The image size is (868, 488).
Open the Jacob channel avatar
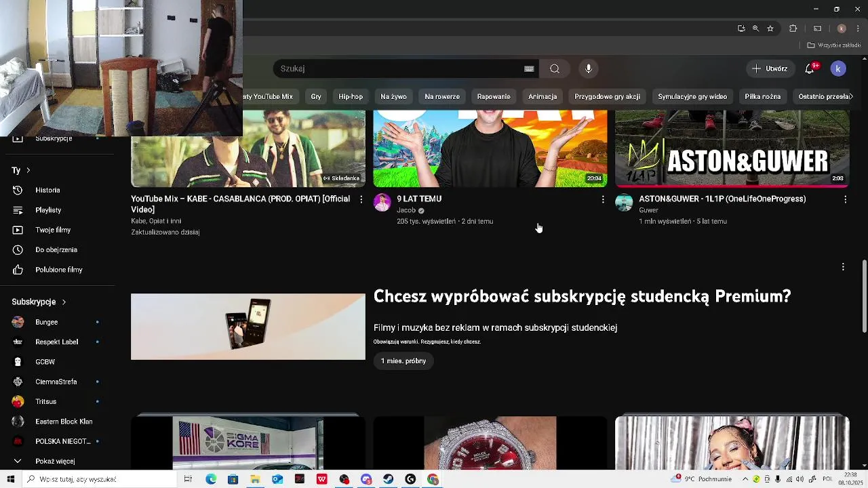pos(382,202)
